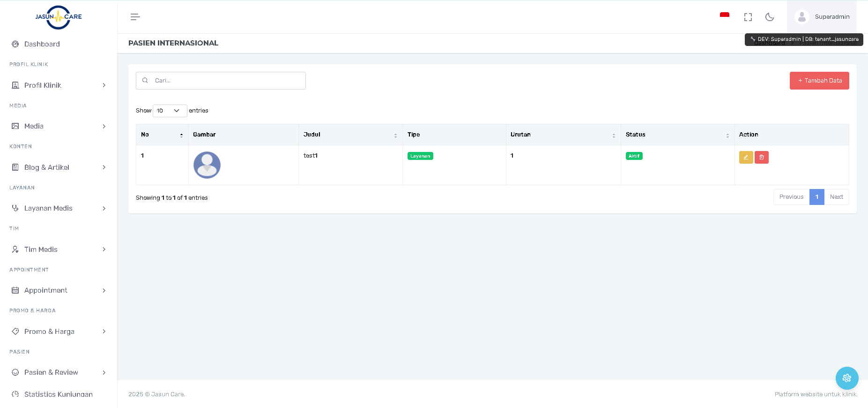Click the Tambah Data button
Image resolution: width=868 pixels, height=408 pixels.
point(819,81)
